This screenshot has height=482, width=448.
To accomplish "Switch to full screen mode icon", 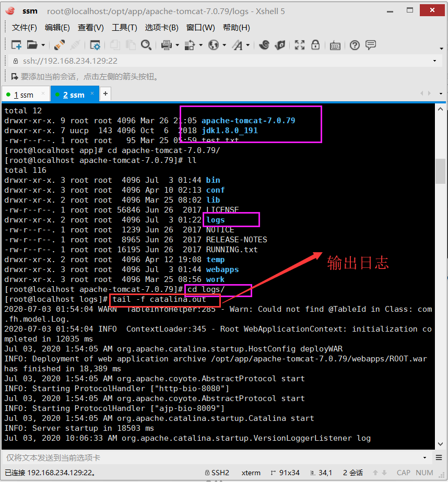I will [300, 45].
